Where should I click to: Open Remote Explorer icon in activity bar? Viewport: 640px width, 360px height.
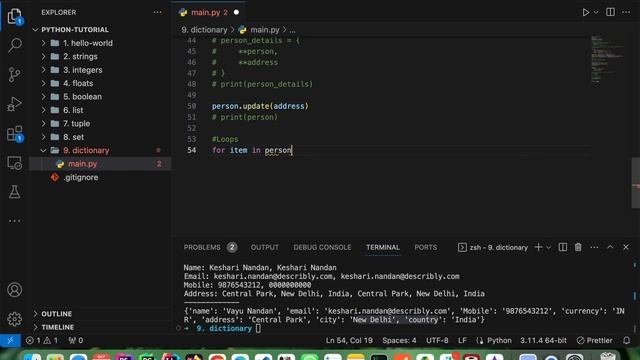click(15, 163)
